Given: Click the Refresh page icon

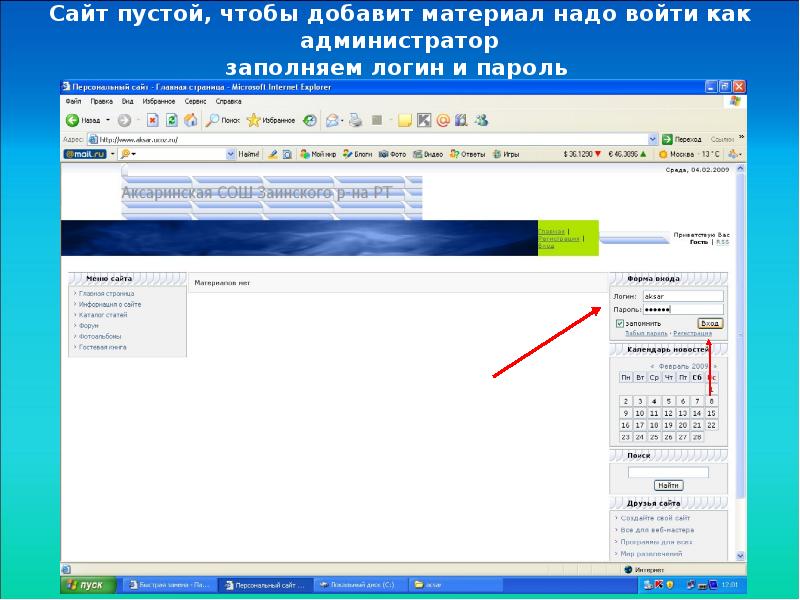Looking at the screenshot, I should [171, 120].
